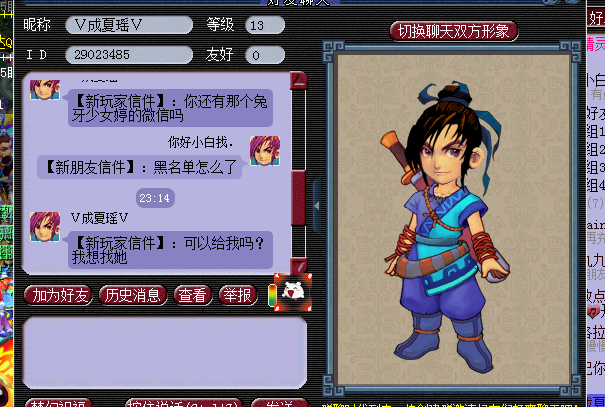Click your own avatar beside 黑名单怎么了 message
Image resolution: width=605 pixels, height=407 pixels.
pyautogui.click(x=265, y=151)
